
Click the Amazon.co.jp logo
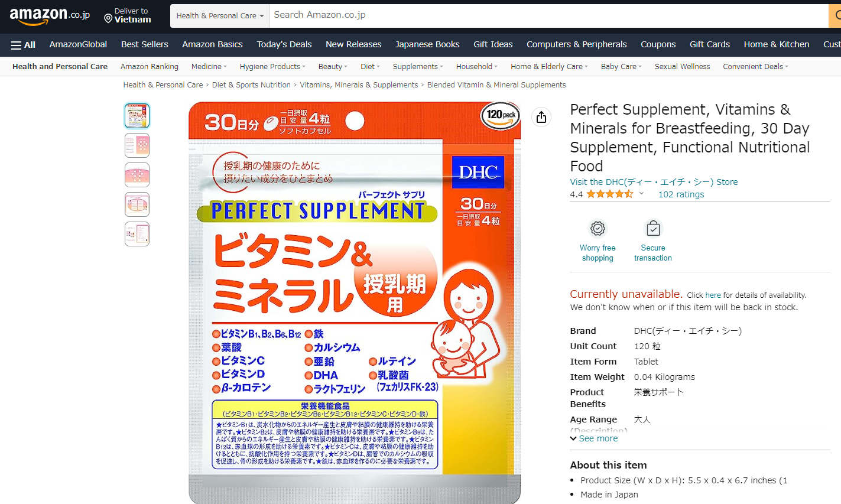point(50,16)
